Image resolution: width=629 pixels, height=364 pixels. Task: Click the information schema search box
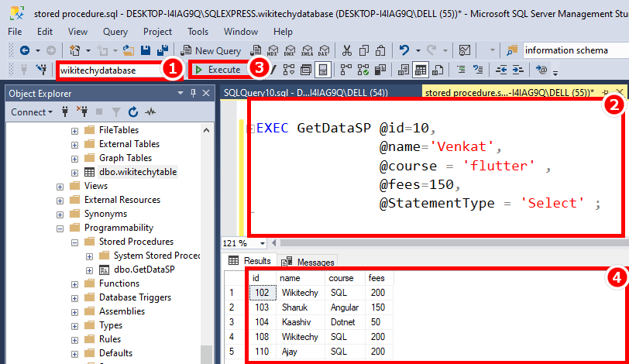coord(576,50)
